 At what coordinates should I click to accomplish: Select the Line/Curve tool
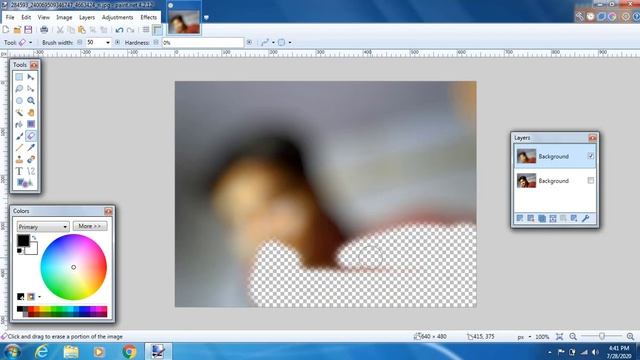point(31,171)
